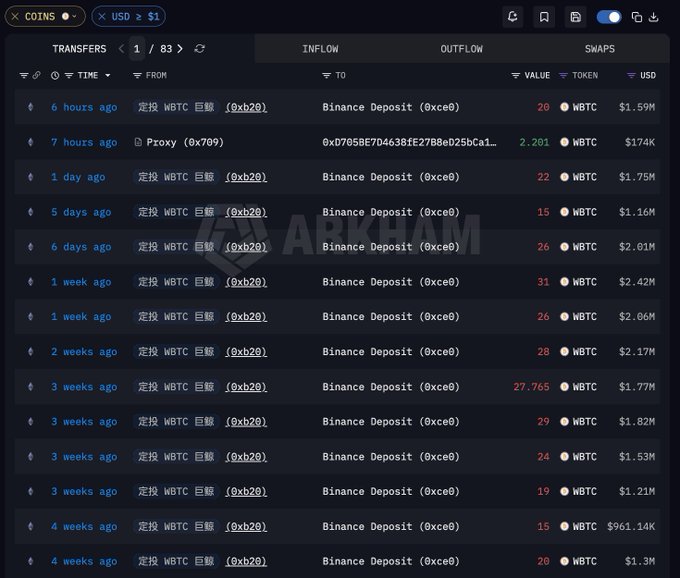The height and width of the screenshot is (578, 680).
Task: Toggle the blue switch in top toolbar
Action: click(609, 17)
